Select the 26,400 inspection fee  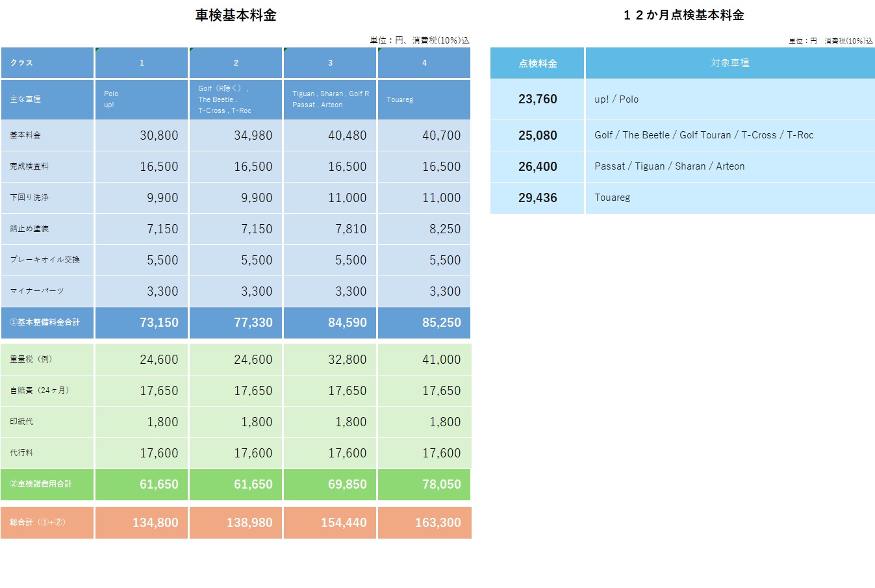[537, 166]
